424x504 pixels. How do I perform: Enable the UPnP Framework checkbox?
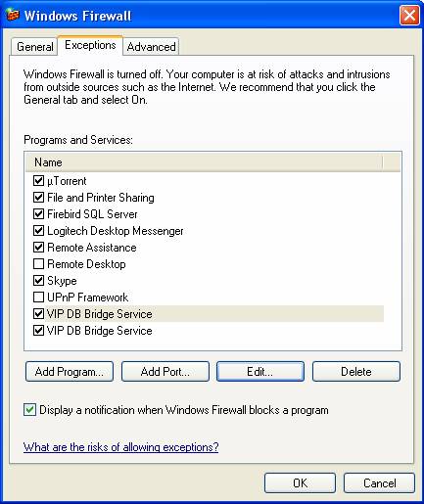click(38, 297)
